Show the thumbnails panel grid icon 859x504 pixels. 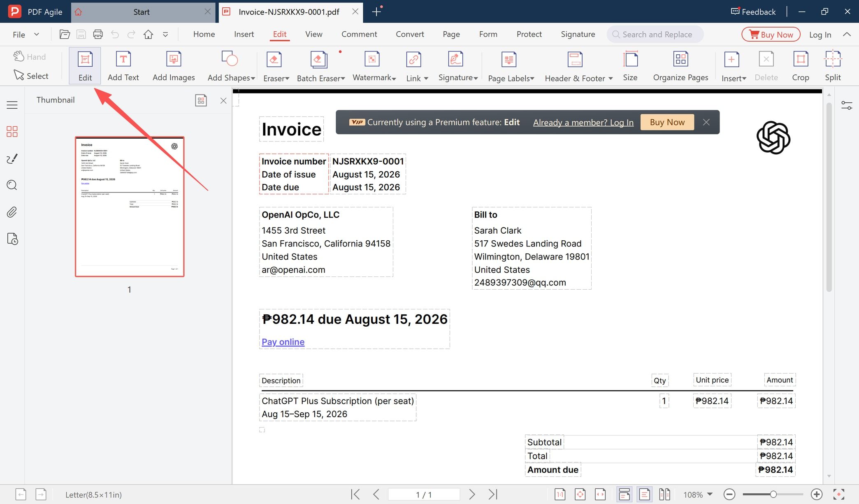(x=12, y=132)
